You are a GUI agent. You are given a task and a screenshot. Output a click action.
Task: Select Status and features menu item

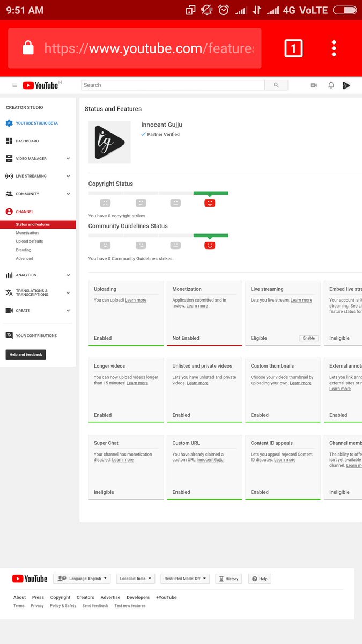coord(38,224)
